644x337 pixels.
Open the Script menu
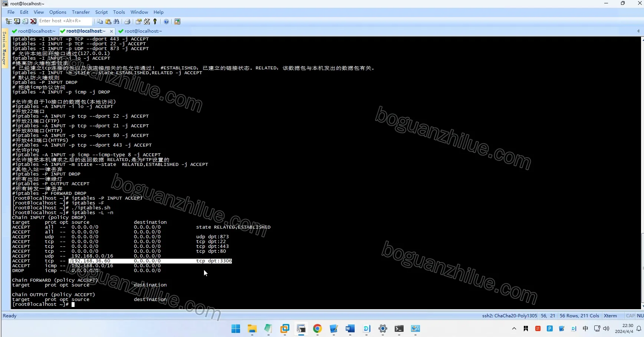[x=101, y=12]
